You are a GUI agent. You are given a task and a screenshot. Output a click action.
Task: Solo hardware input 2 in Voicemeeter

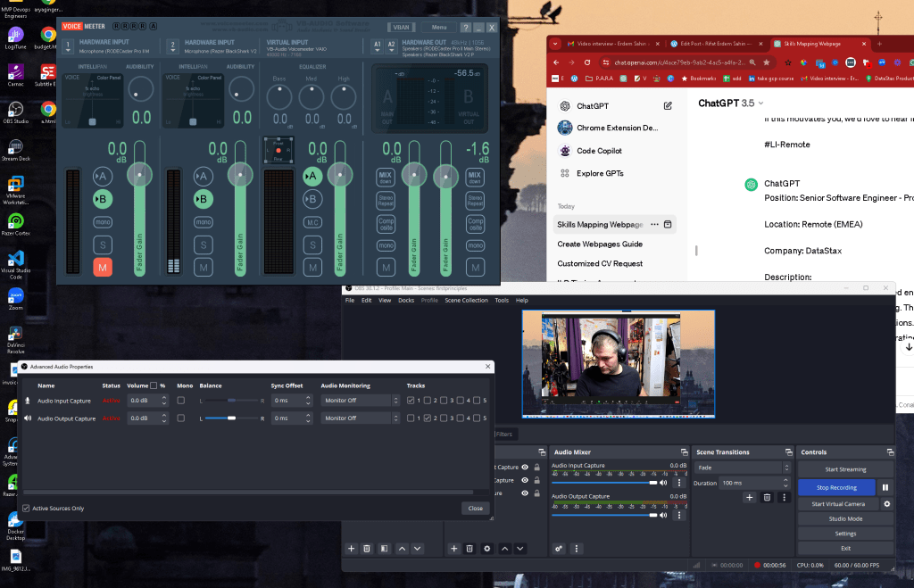204,244
